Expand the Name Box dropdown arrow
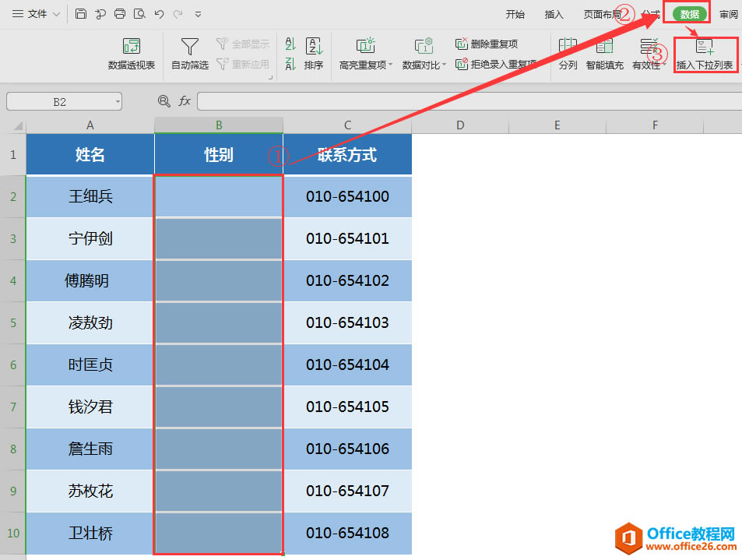Viewport: 742px width, 560px height. coord(118,102)
